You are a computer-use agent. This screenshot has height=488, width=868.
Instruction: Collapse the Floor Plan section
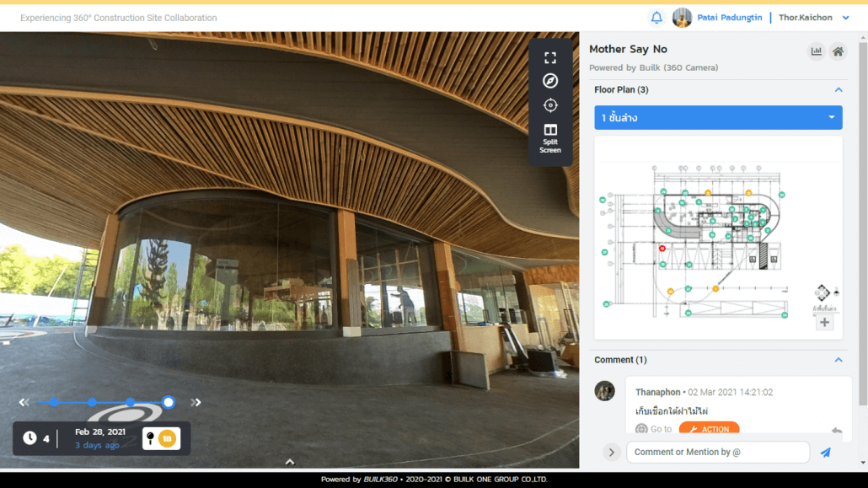[839, 89]
